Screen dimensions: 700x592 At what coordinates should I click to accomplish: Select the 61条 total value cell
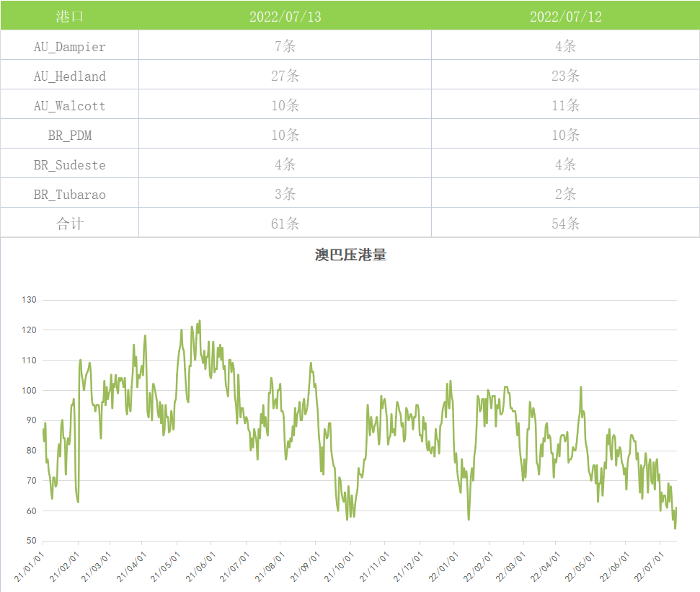[x=285, y=224]
